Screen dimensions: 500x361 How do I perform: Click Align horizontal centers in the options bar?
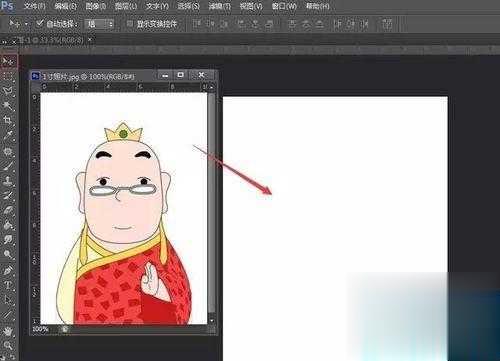point(255,23)
